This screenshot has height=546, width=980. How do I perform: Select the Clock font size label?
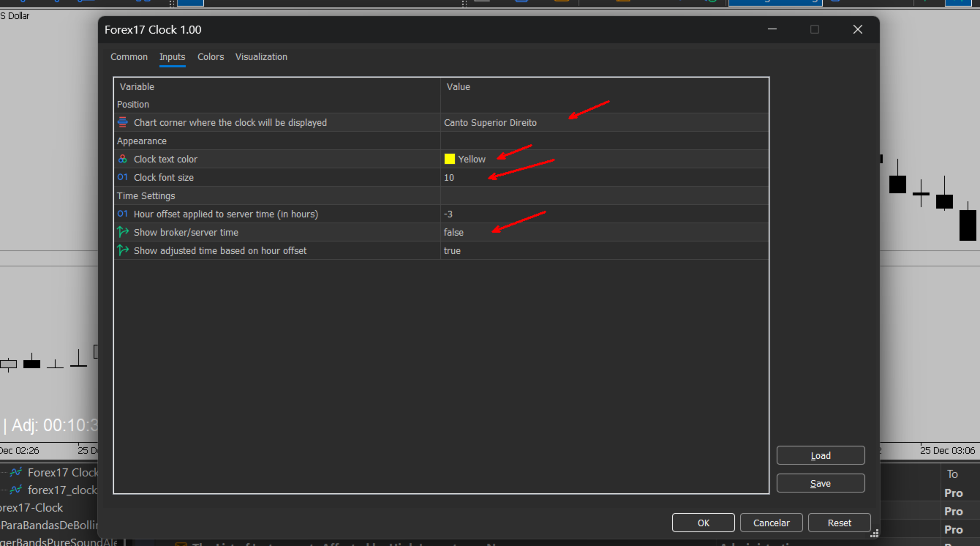(164, 177)
